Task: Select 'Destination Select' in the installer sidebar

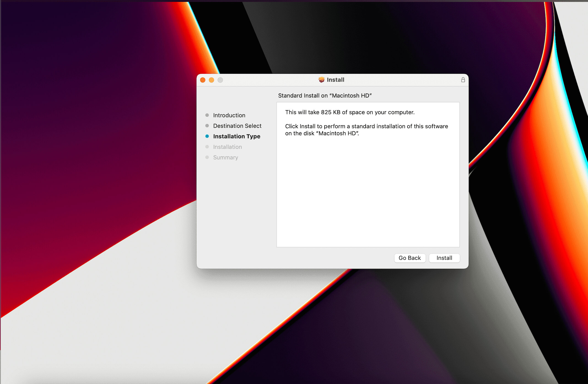Action: pos(237,126)
